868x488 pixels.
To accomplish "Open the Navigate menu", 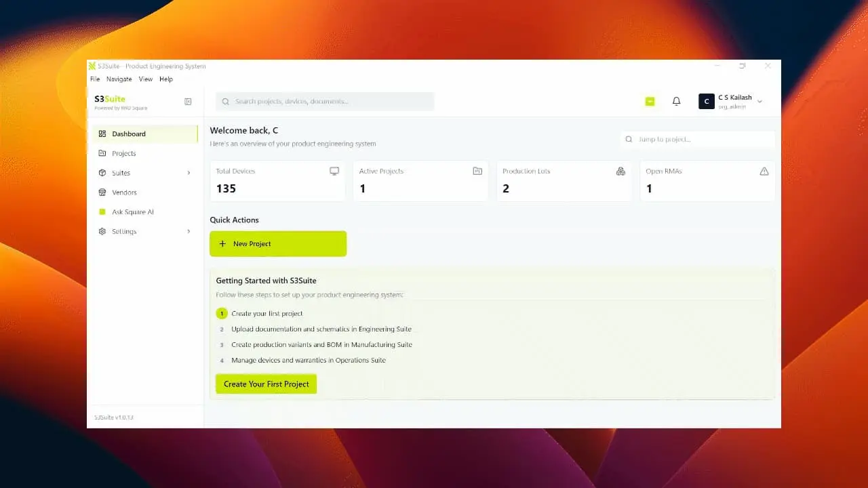I will (119, 79).
